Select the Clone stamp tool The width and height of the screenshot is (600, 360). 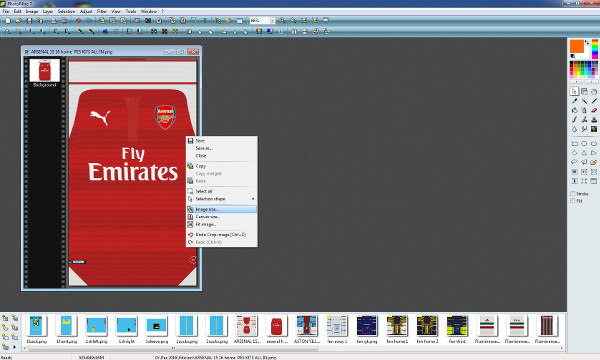[x=594, y=120]
